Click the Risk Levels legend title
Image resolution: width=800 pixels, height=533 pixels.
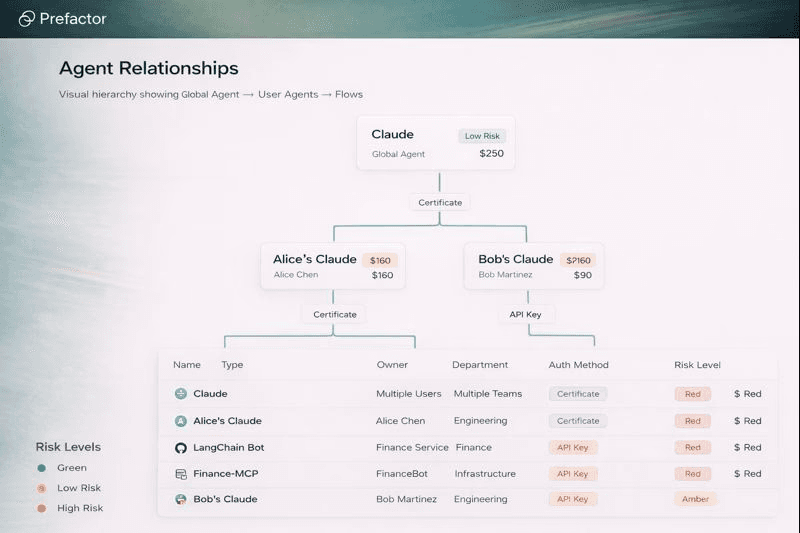[x=68, y=447]
